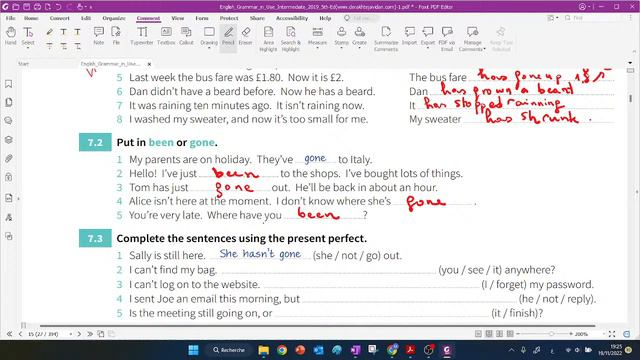
Task: Open the Comments side panel
Action: tap(9, 121)
